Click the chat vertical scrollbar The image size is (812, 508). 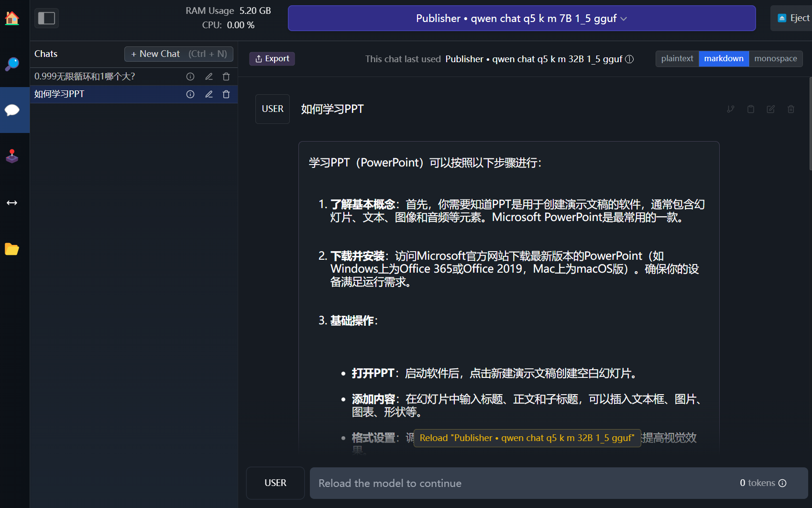[x=810, y=123]
